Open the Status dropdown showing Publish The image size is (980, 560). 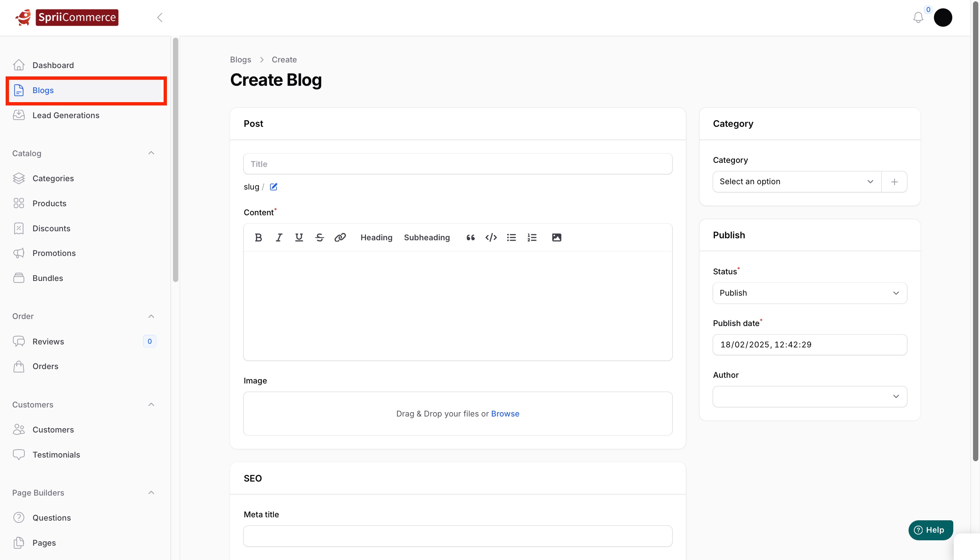[x=810, y=293]
